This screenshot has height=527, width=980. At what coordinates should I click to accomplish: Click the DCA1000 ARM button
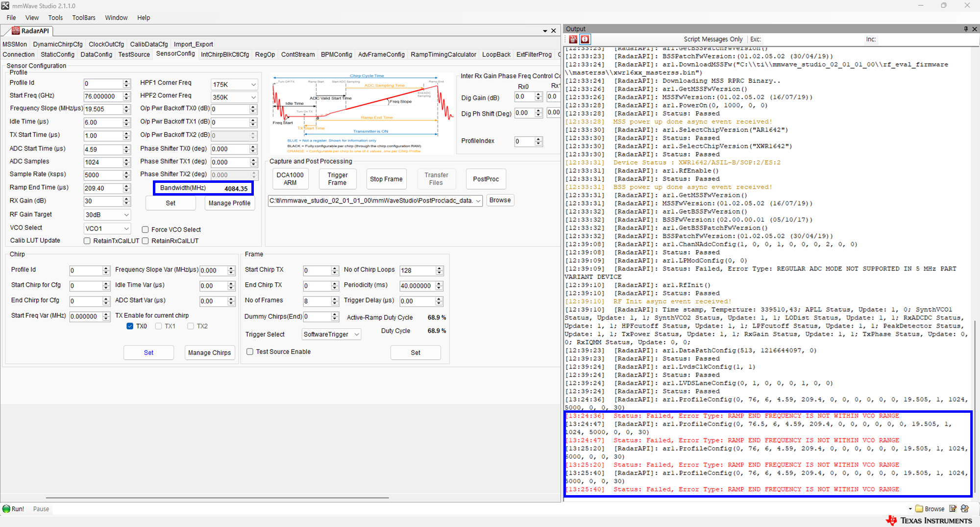[290, 179]
